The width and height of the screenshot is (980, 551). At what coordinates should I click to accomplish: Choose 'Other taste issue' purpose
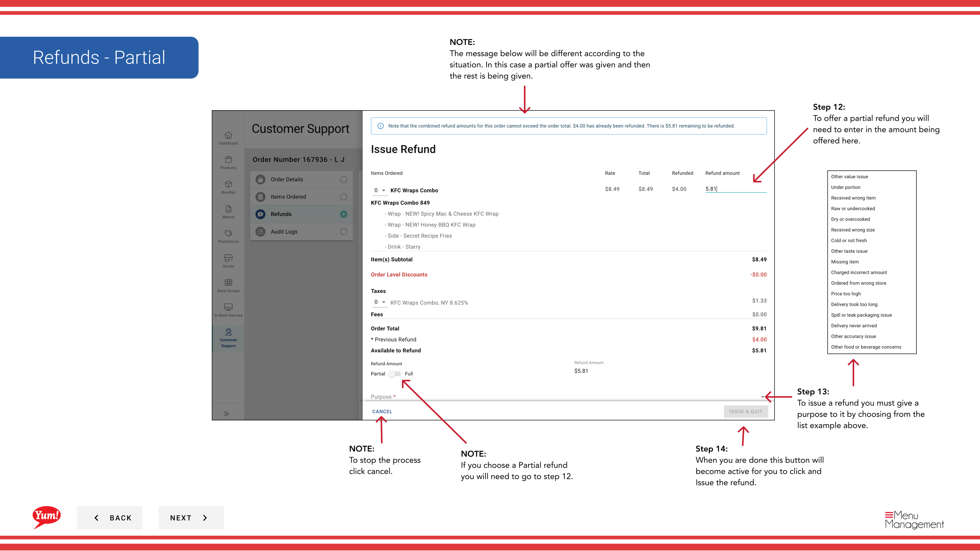pos(850,251)
